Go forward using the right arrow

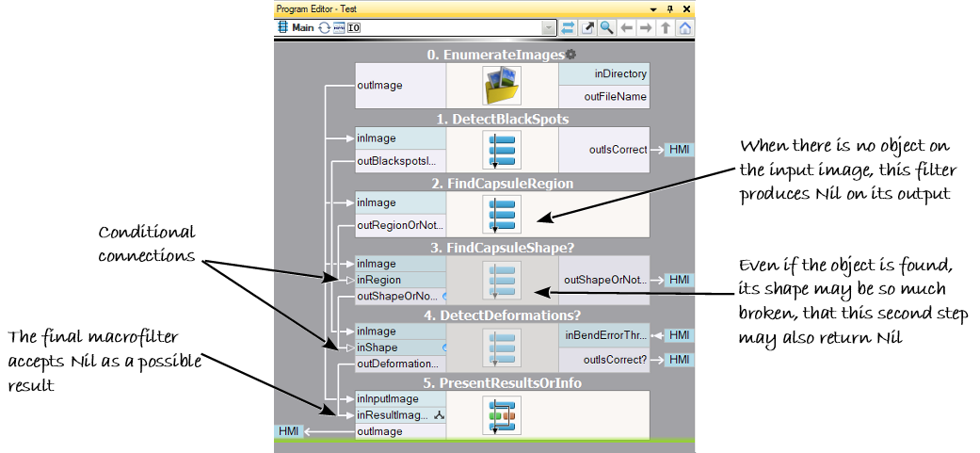(x=646, y=28)
